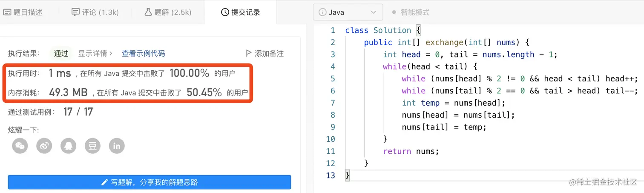Screen dimensions: 644x193
Task: Click the info icon in the Java selector
Action: [322, 12]
